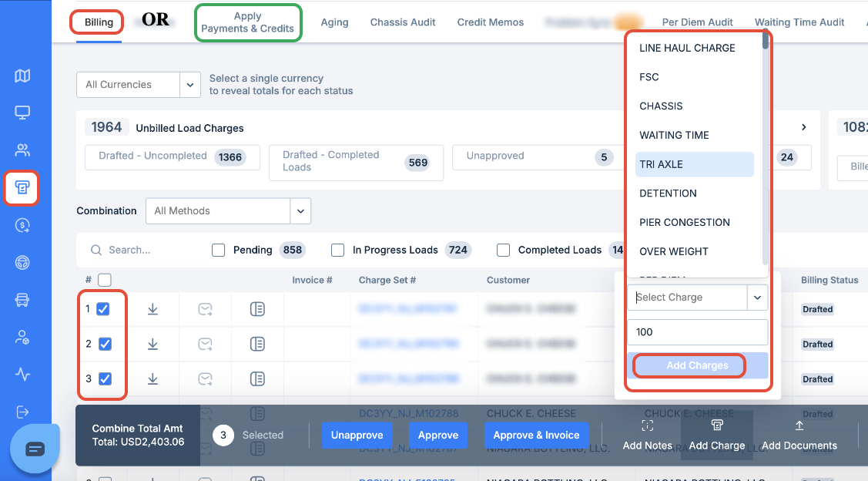Switch to the Aging tab
The height and width of the screenshot is (481, 868).
point(334,22)
